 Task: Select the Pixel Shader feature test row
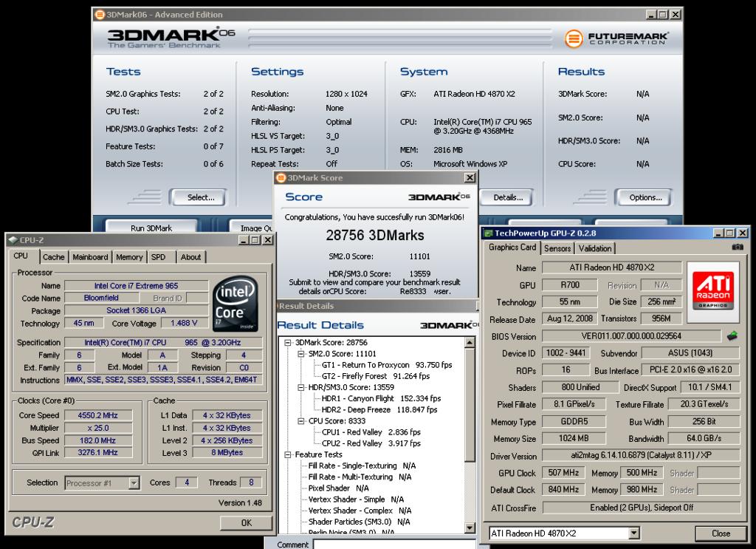338,488
